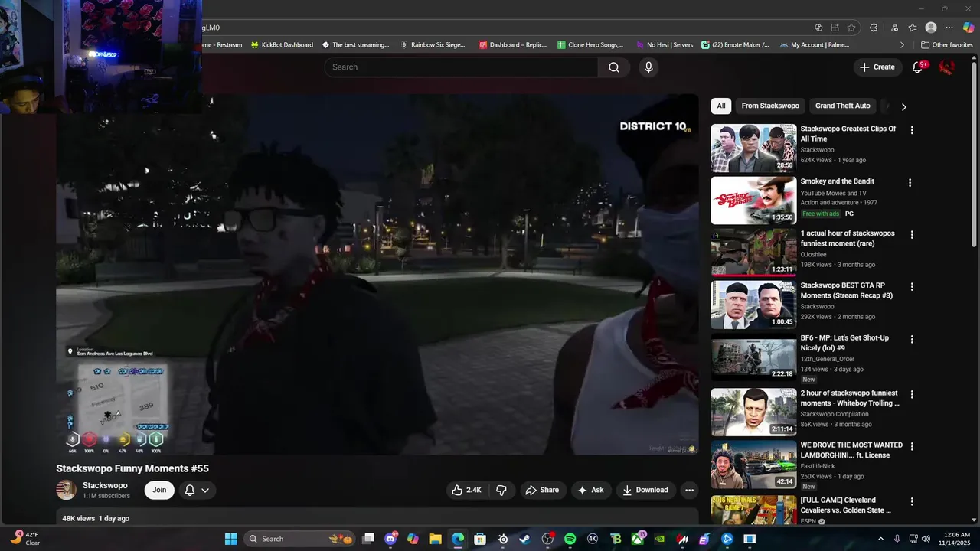Open No Hesi Servers bookmark

[665, 45]
